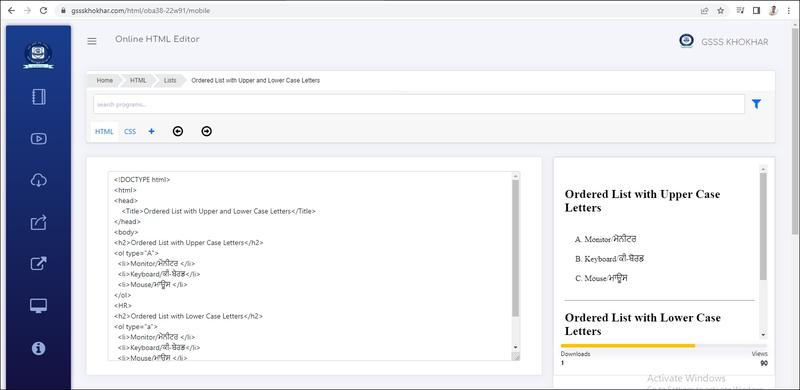This screenshot has height=390, width=800.
Task: Click the Downloads label under the preview
Action: pyautogui.click(x=576, y=354)
